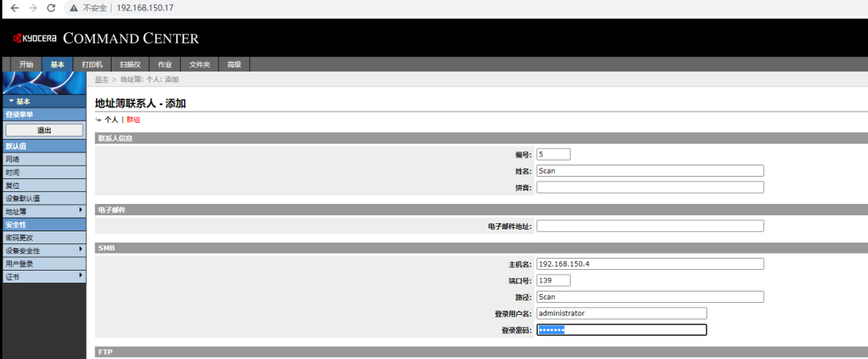Click the 登录用户名 field
868x359 pixels.
(x=621, y=313)
